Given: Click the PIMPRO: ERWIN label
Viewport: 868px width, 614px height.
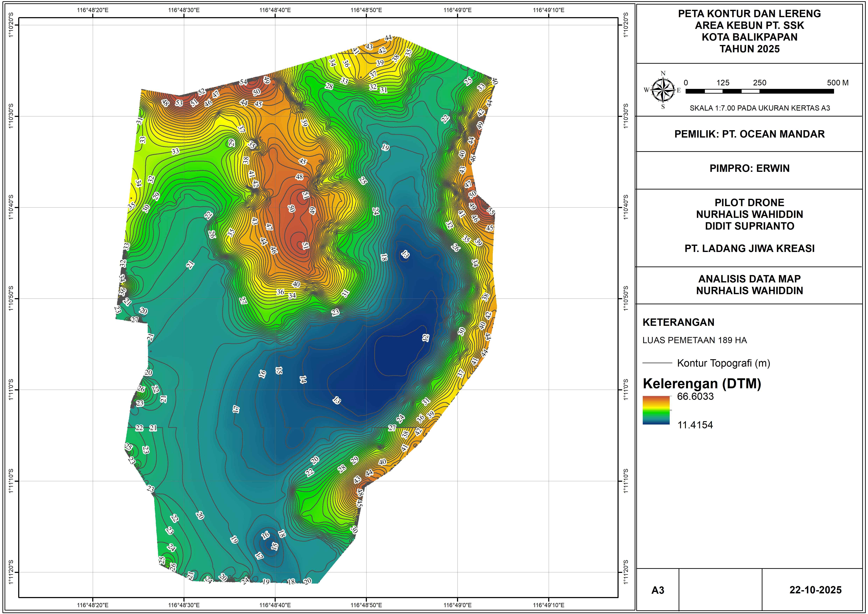Looking at the screenshot, I should click(x=749, y=169).
